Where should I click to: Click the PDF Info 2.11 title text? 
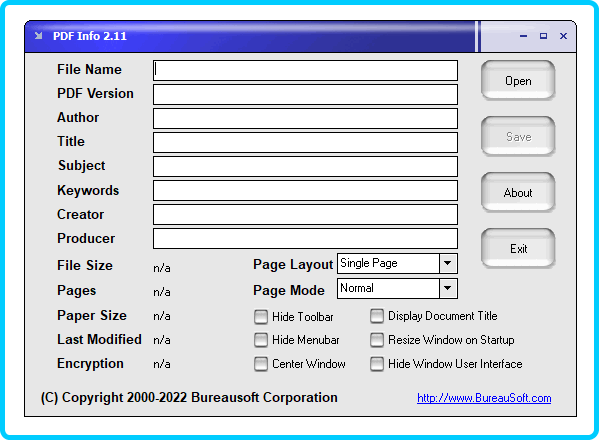coord(90,36)
